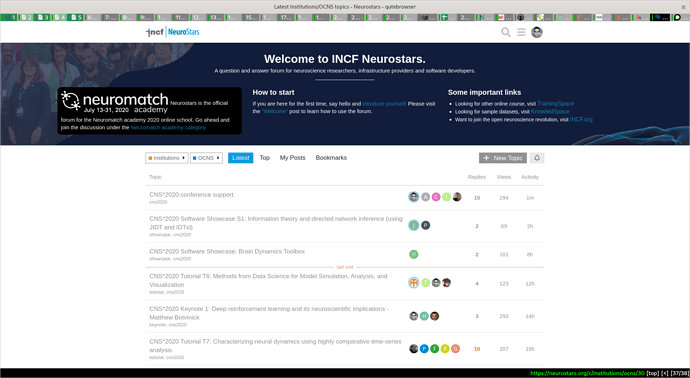Click orange reply count '10' in Tutorial T7 row
This screenshot has width=690, height=378.
pyautogui.click(x=477, y=349)
